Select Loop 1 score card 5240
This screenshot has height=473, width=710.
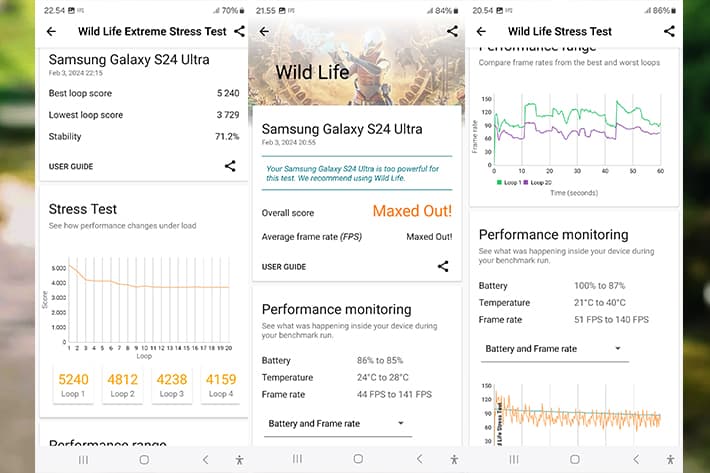(x=73, y=385)
